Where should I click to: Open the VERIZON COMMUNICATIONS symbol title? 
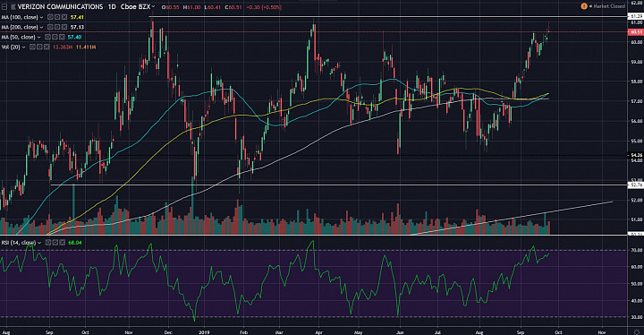point(61,7)
